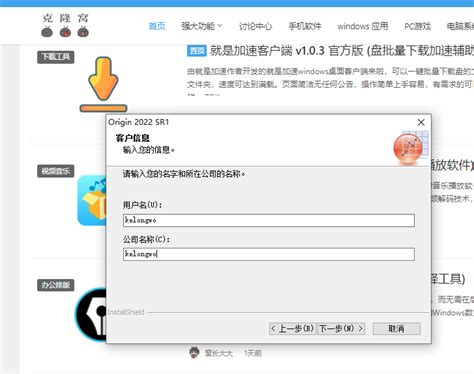
Task: Click the 视频音乐 category tag
Action: 56,171
